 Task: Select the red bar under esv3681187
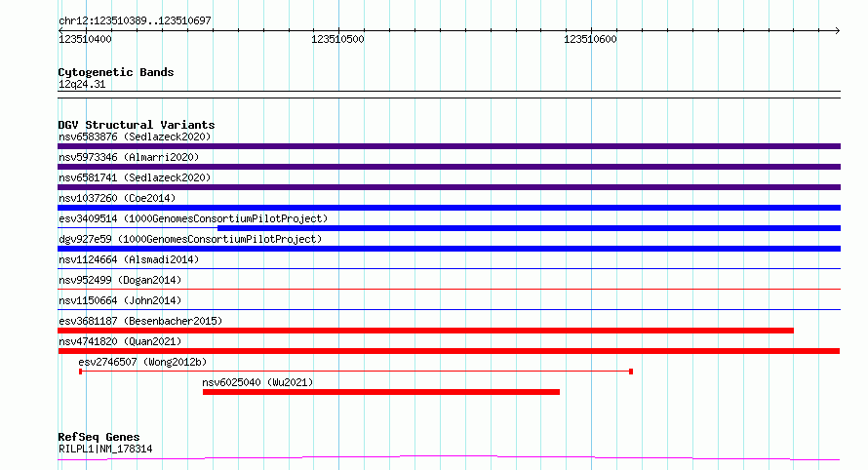(425, 331)
